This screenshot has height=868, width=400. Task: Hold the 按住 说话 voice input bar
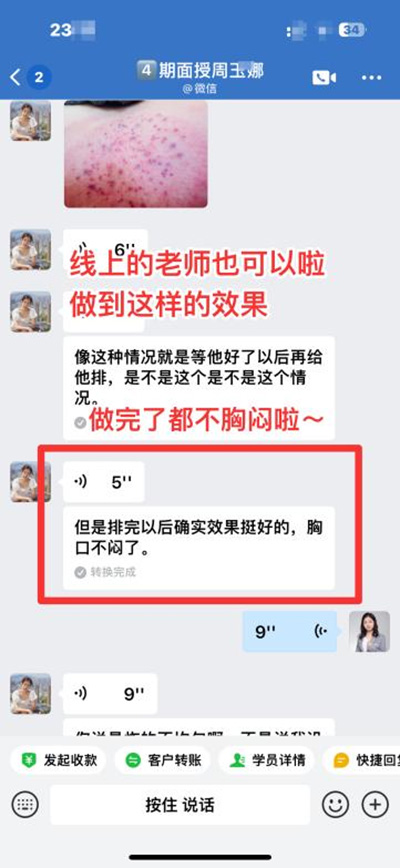coord(180,804)
